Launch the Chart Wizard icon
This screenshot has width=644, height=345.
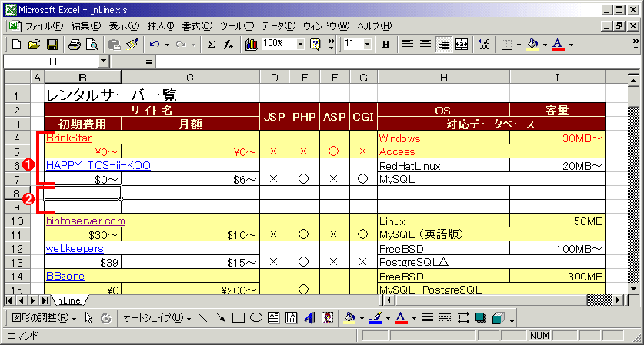click(x=251, y=45)
